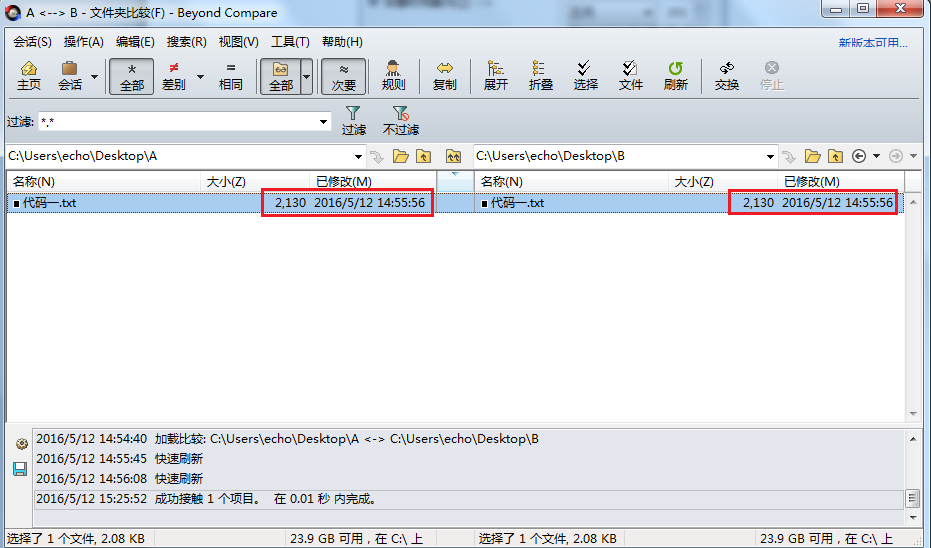Viewport: 931px width, 548px height.
Task: Expand the 会话 toolbar dropdown arrow
Action: (x=94, y=77)
